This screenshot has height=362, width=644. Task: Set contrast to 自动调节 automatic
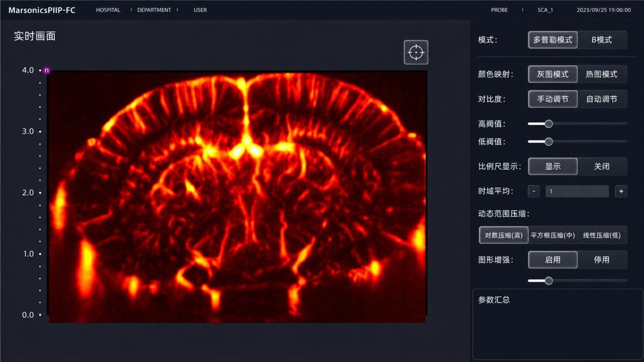pyautogui.click(x=602, y=99)
